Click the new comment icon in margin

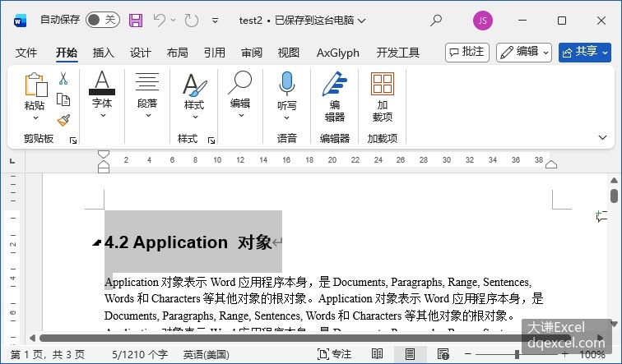click(x=601, y=216)
